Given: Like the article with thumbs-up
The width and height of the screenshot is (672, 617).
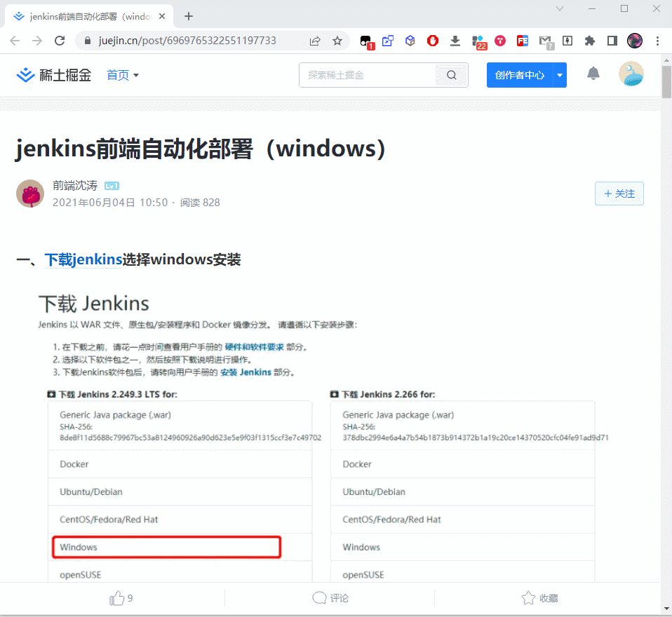Looking at the screenshot, I should [x=121, y=598].
